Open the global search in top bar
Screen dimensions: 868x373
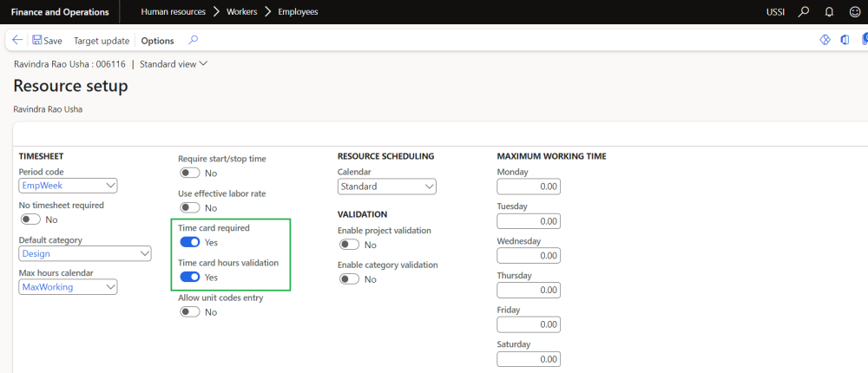click(804, 12)
